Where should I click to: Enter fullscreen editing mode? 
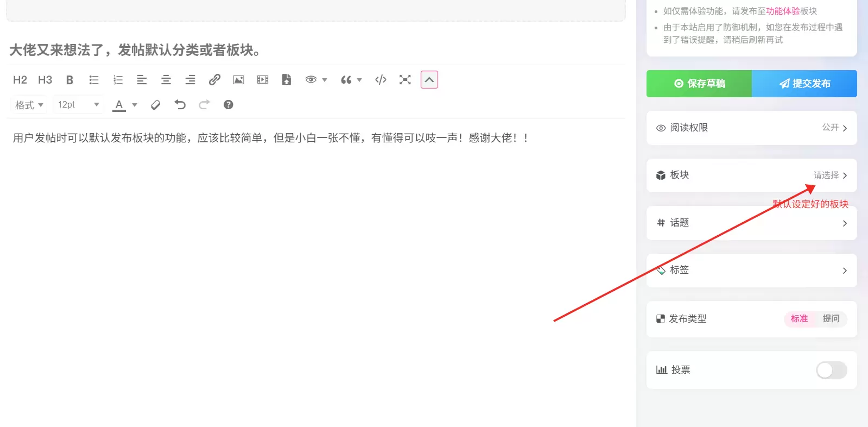405,80
